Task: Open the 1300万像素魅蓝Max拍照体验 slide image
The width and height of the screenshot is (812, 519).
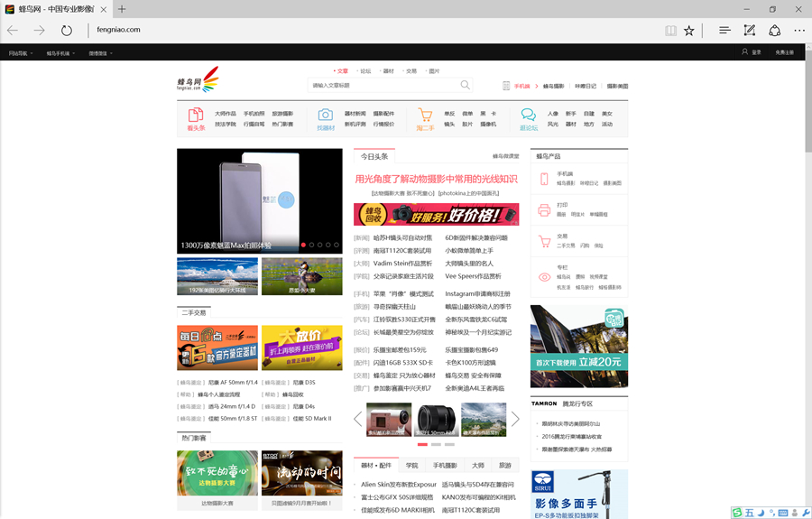Action: click(x=260, y=201)
